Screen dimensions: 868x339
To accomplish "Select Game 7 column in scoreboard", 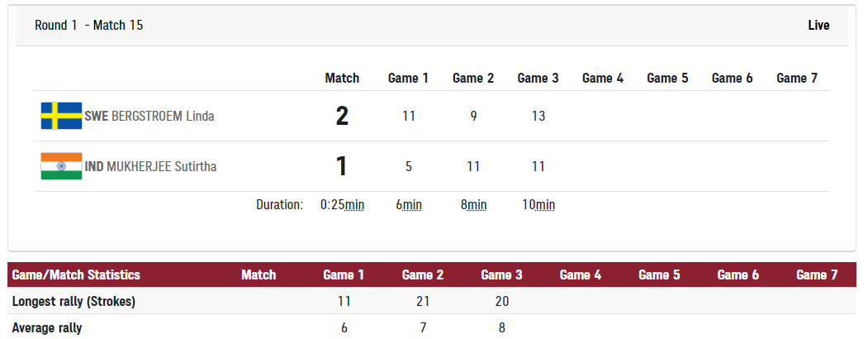I will (x=797, y=78).
